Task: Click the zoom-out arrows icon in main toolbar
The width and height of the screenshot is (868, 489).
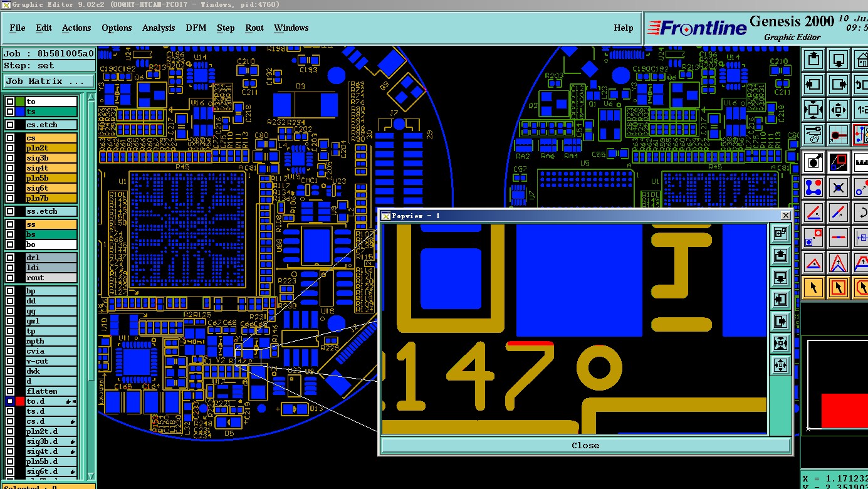Action: [x=839, y=109]
